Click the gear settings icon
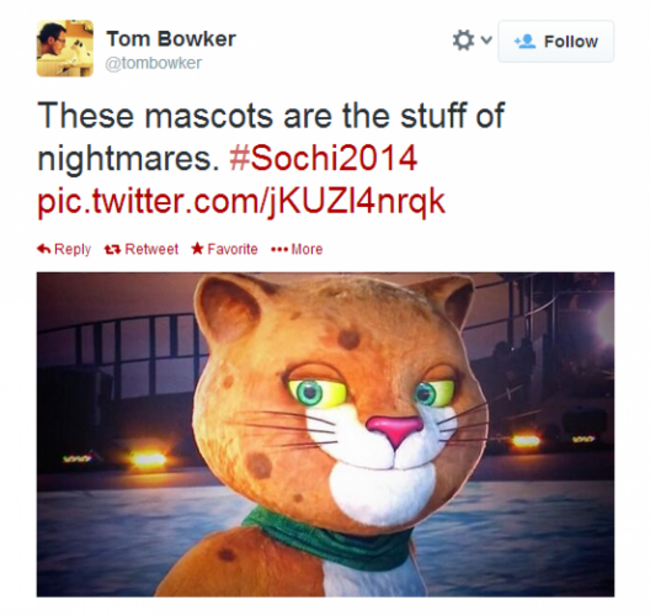Screen dimensions: 650x616 click(463, 40)
